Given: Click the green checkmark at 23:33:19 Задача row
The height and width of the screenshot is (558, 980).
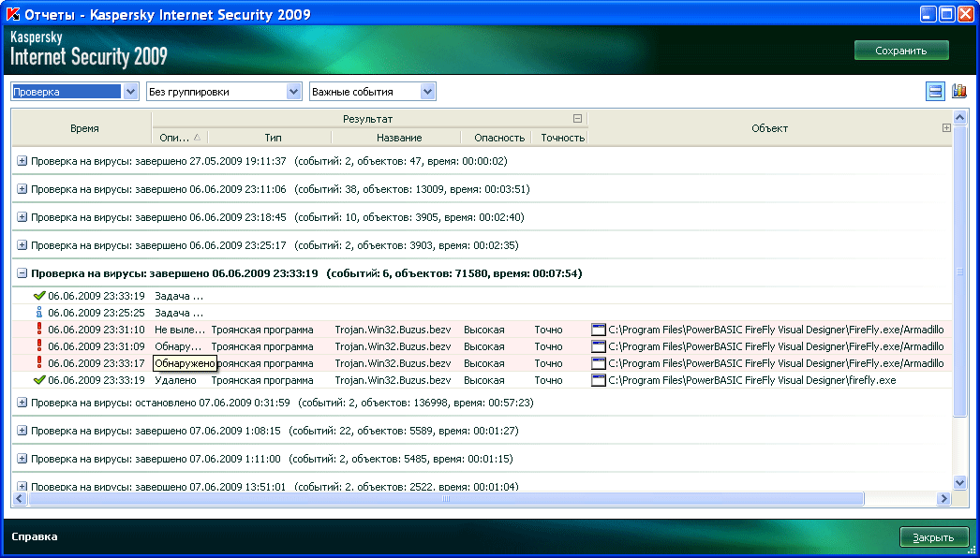Looking at the screenshot, I should pos(40,296).
